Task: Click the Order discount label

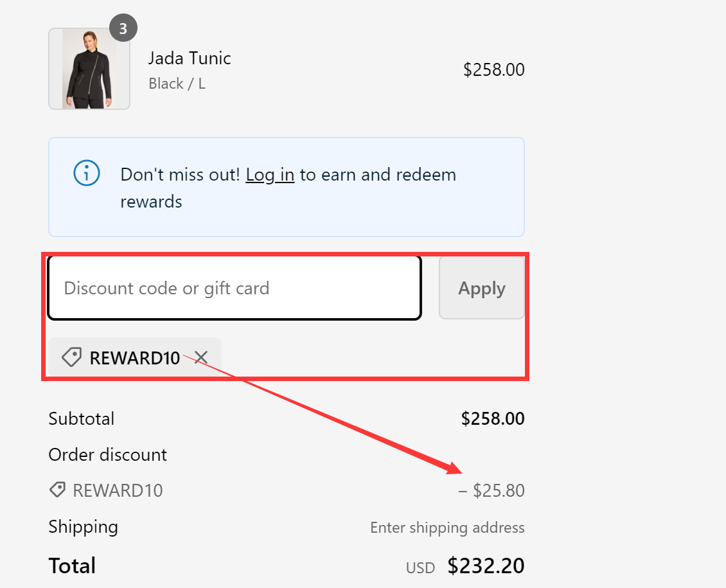Action: (x=107, y=454)
